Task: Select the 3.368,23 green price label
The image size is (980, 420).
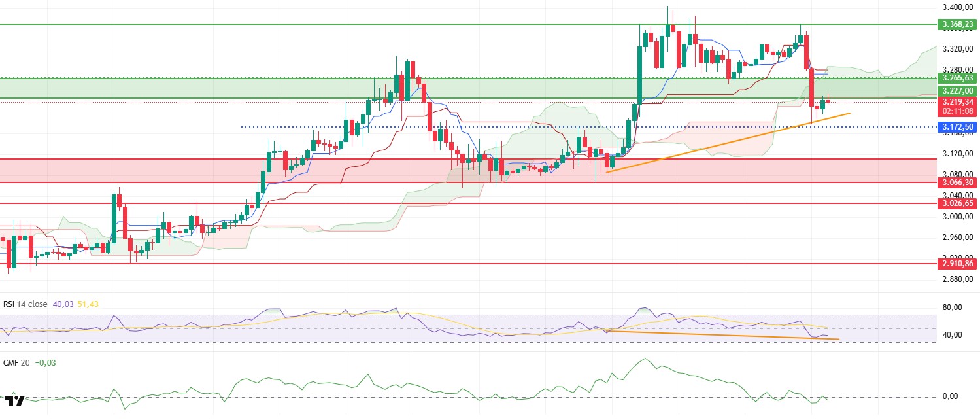Action: point(956,24)
